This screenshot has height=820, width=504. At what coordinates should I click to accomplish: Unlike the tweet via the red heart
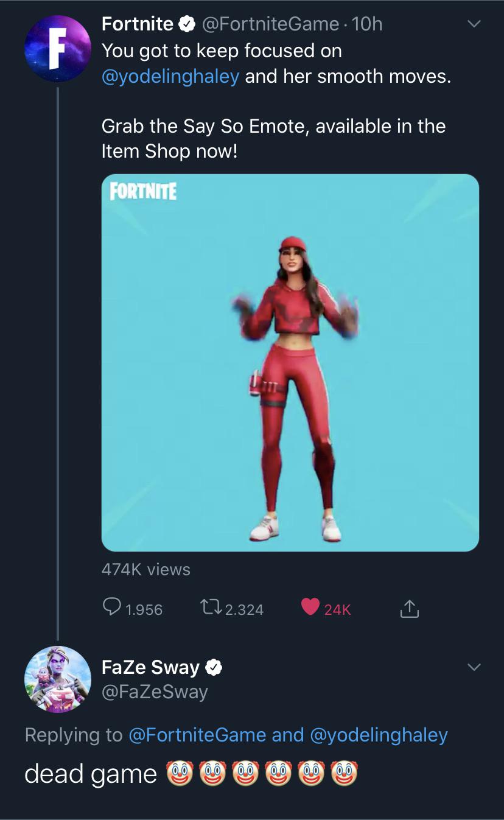tap(310, 607)
